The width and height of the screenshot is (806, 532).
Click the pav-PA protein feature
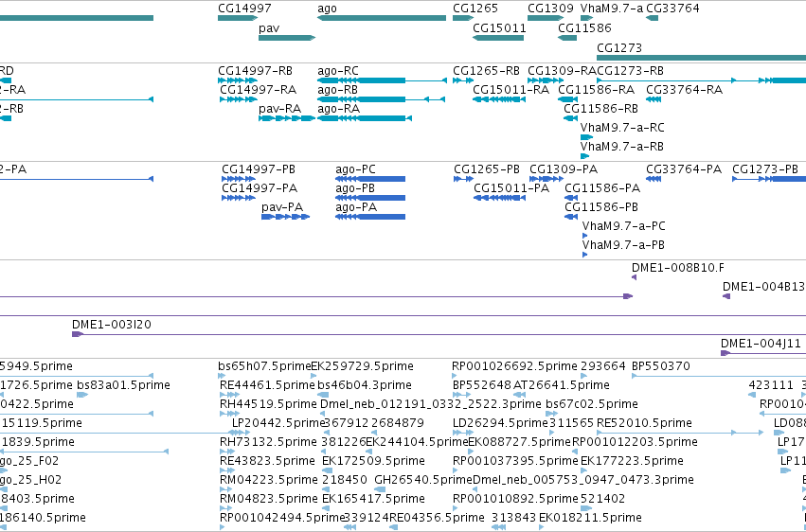(x=285, y=217)
